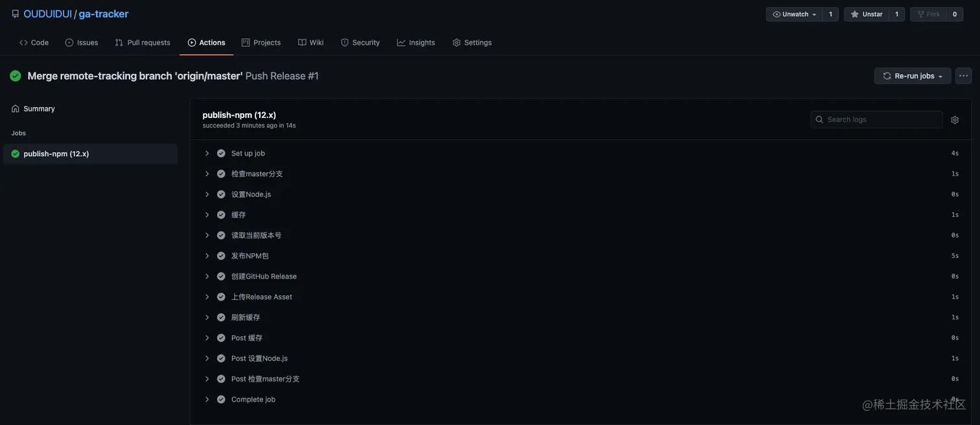Click the success check icon for 创建GitHub Release
This screenshot has width=980, height=425.
click(221, 277)
